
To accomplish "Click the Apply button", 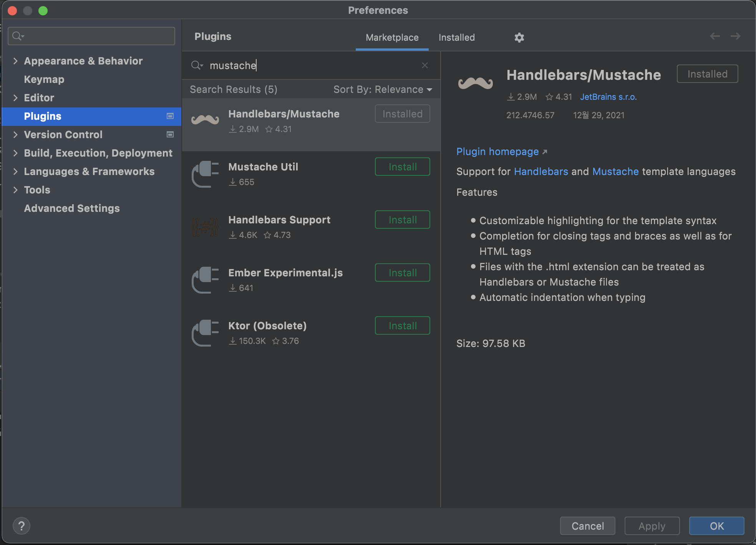I will pos(652,526).
